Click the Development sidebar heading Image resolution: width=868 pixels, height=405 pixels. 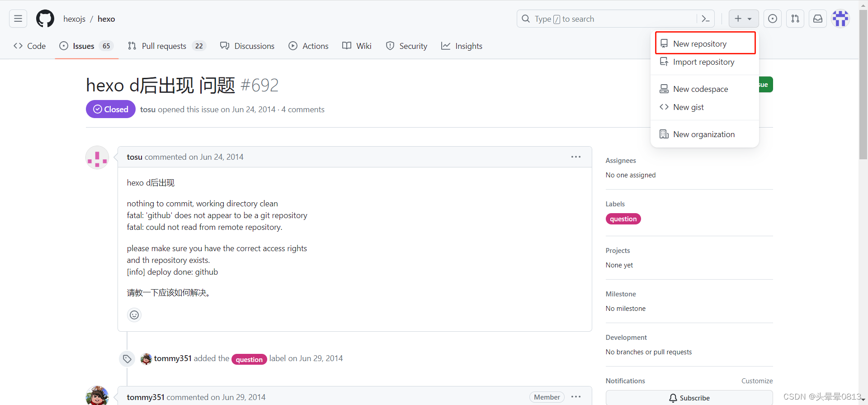pyautogui.click(x=626, y=338)
